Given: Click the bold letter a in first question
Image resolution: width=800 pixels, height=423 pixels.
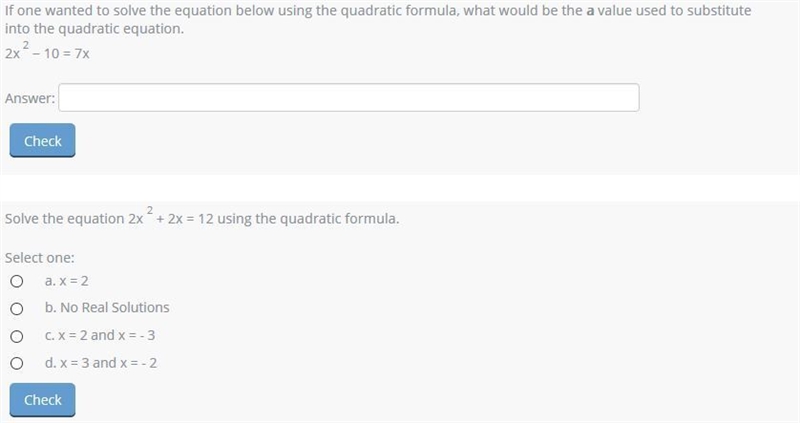Looking at the screenshot, I should (x=590, y=11).
